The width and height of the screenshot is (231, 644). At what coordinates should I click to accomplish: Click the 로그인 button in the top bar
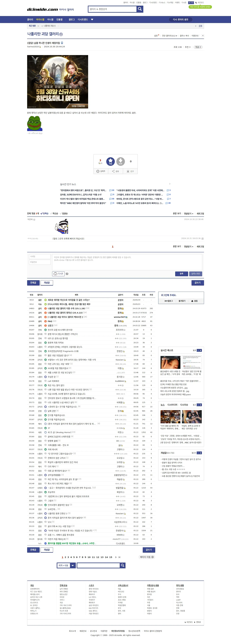point(191,2)
